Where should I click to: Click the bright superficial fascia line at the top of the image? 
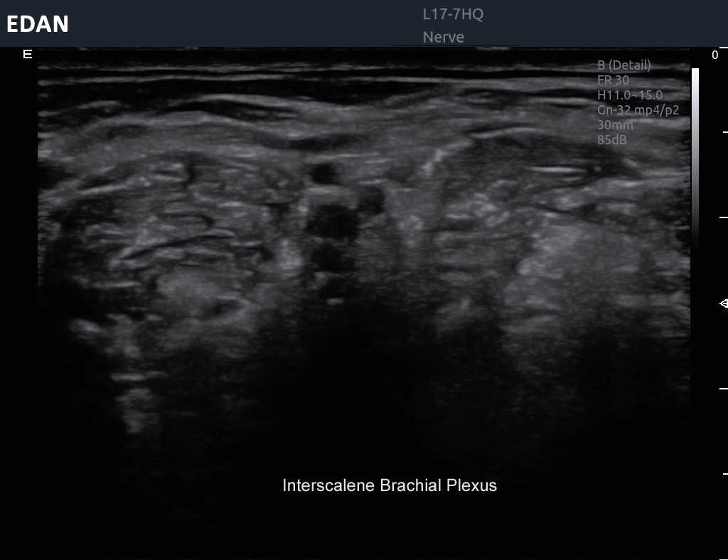tap(362, 80)
